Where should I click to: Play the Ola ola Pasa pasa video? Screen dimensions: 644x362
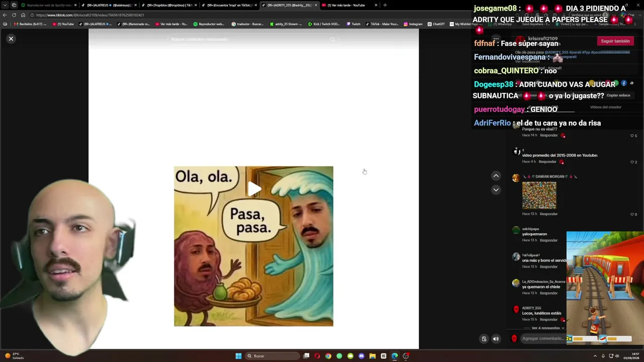tap(254, 189)
